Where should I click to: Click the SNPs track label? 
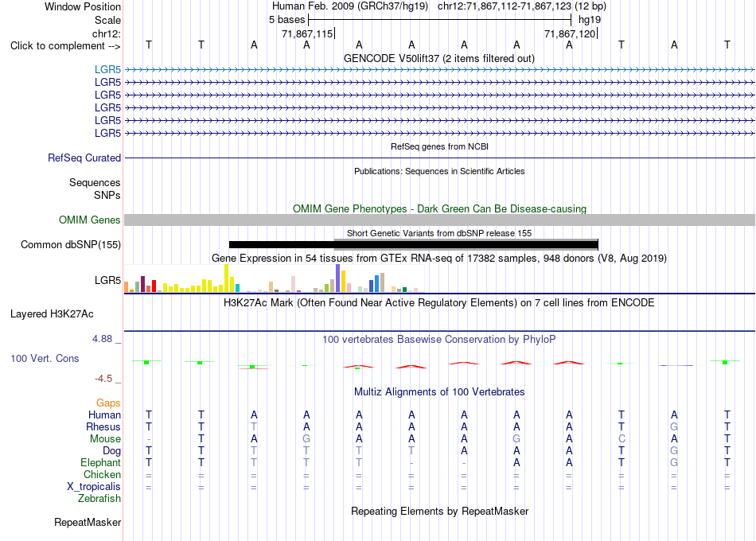point(107,195)
